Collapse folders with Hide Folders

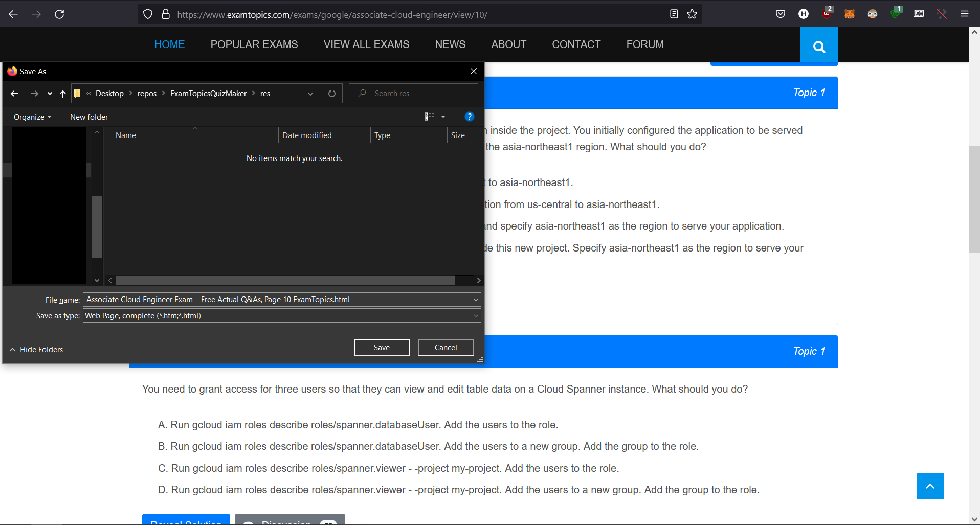pyautogui.click(x=36, y=350)
